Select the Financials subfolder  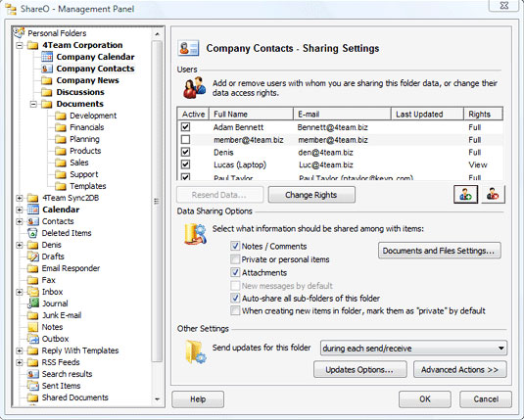click(x=87, y=127)
